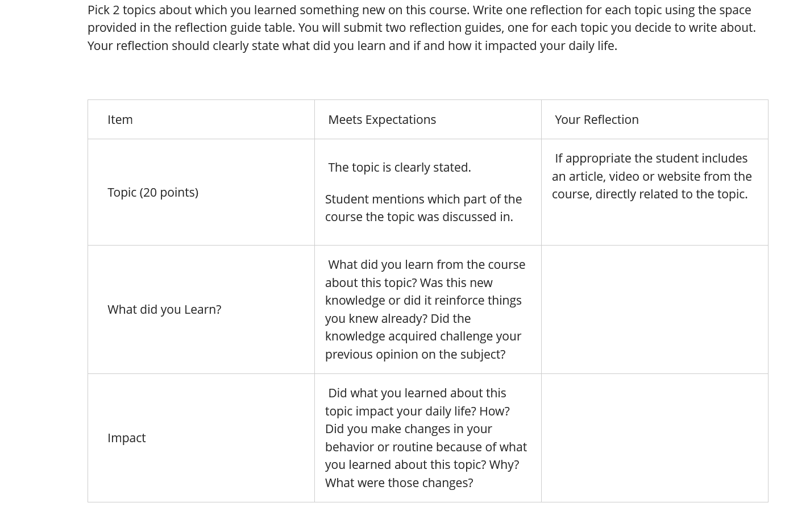Click 'What were those changes?' line
Screen dimensions: 810x532
[399, 483]
